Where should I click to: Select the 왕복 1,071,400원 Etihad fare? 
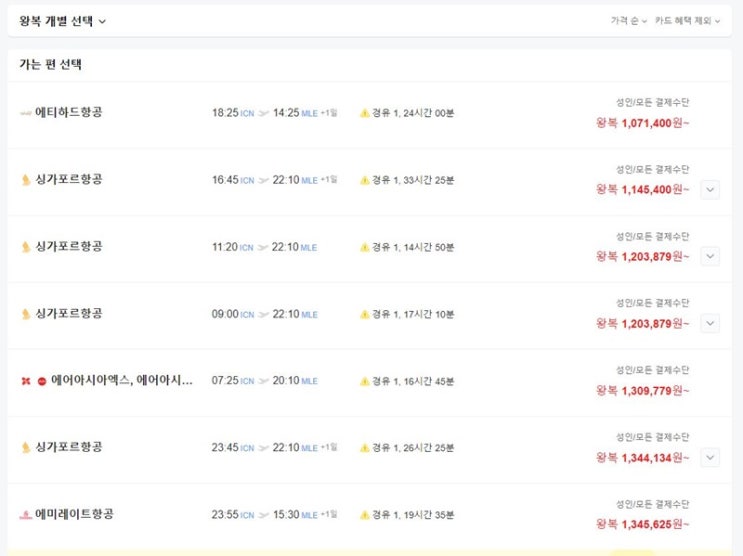pyautogui.click(x=642, y=123)
